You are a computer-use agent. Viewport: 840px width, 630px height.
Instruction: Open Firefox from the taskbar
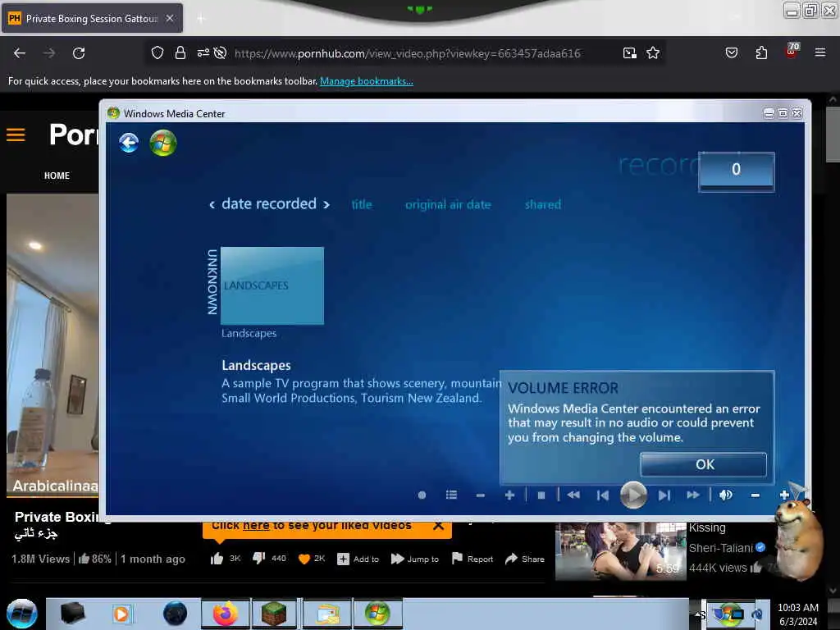226,614
